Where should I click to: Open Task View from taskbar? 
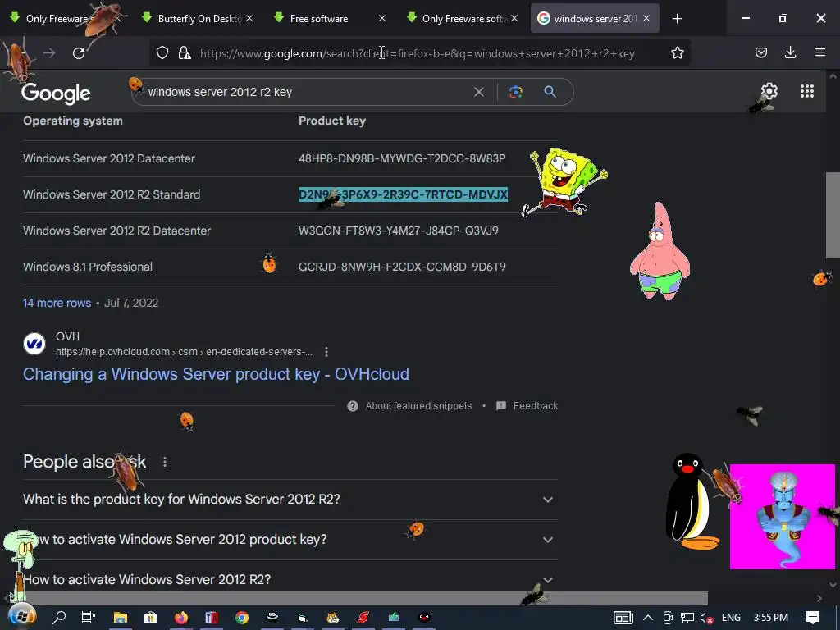[x=89, y=617]
